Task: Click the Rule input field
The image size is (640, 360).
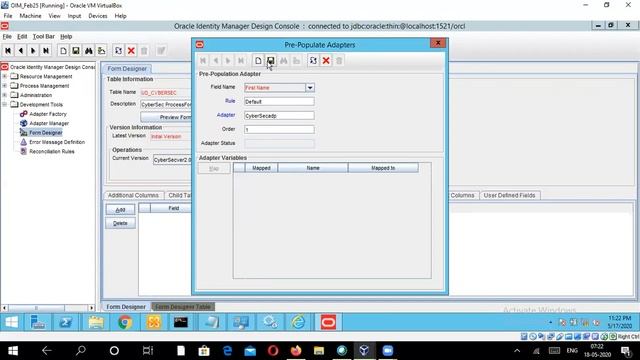Action: [x=279, y=102]
